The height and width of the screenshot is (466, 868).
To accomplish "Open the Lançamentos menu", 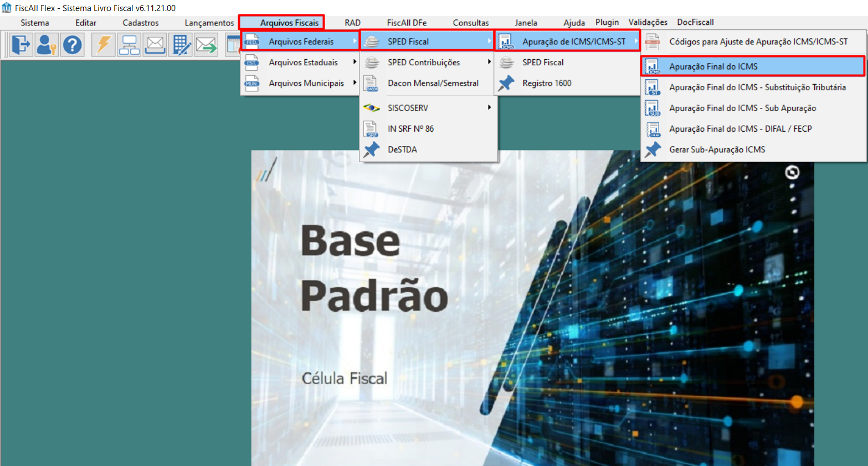I will (x=209, y=23).
